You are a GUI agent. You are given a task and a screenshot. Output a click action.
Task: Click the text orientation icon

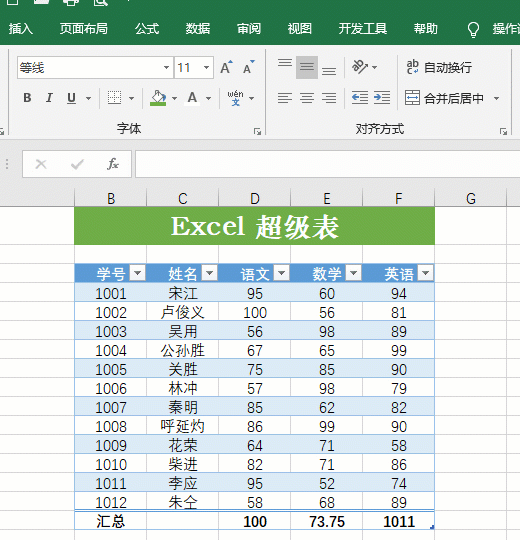(360, 67)
